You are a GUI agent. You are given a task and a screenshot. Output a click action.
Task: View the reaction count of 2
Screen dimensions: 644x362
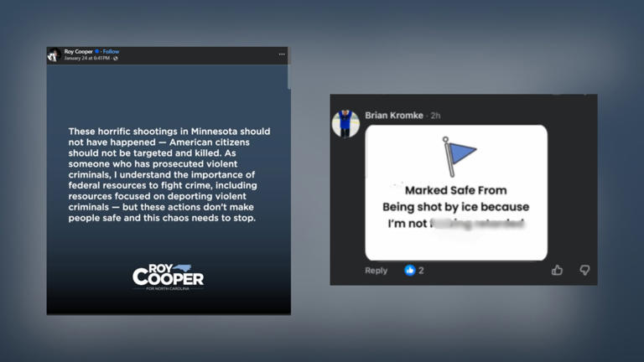(x=421, y=271)
